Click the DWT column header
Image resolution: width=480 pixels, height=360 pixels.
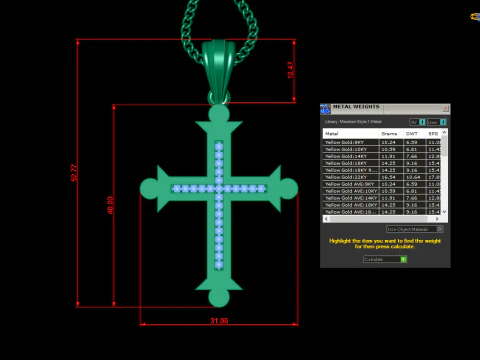click(x=415, y=134)
